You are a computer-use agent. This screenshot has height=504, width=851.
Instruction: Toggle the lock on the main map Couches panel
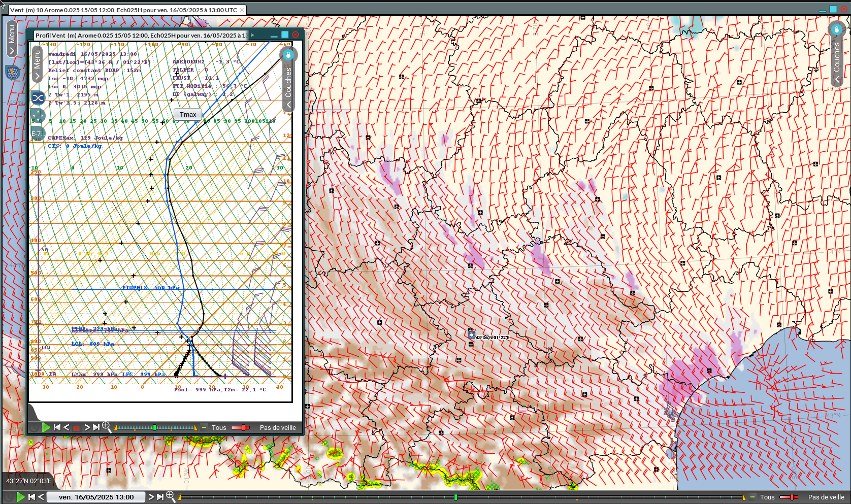(836, 29)
